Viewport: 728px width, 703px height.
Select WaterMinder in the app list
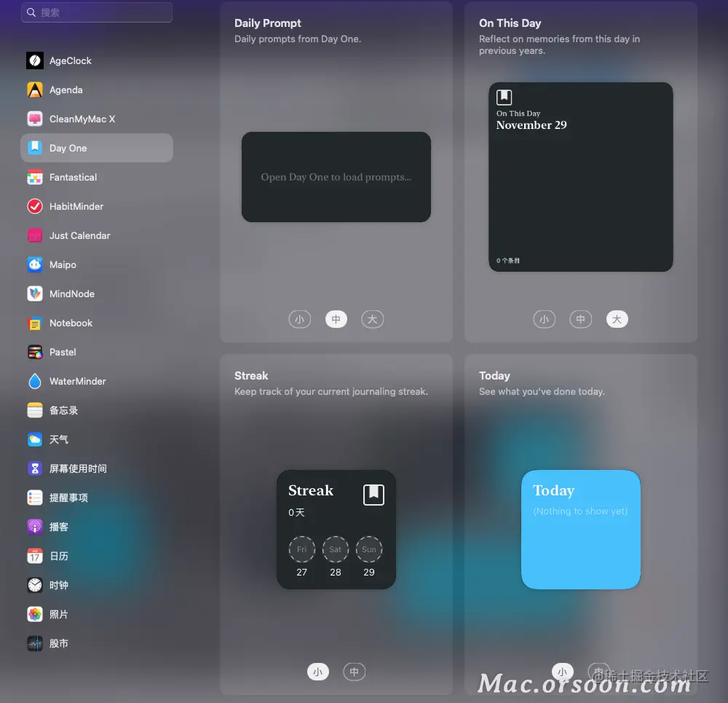(97, 381)
